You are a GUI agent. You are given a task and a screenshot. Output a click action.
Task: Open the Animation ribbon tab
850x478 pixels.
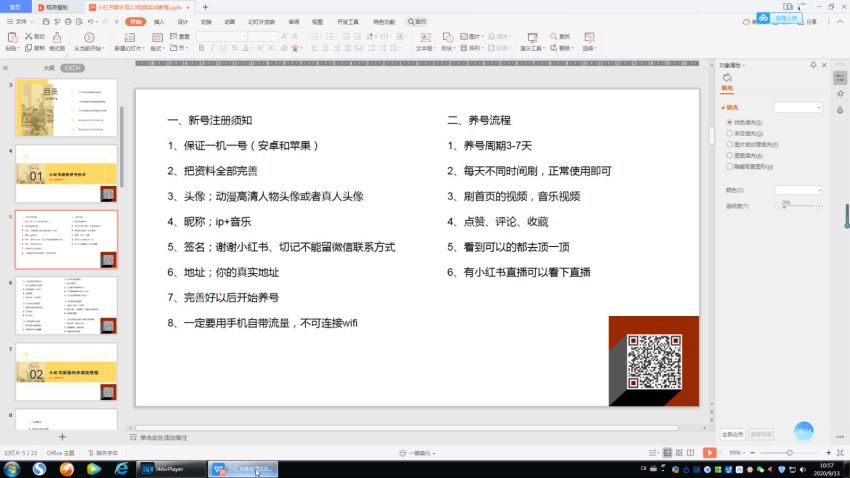230,22
